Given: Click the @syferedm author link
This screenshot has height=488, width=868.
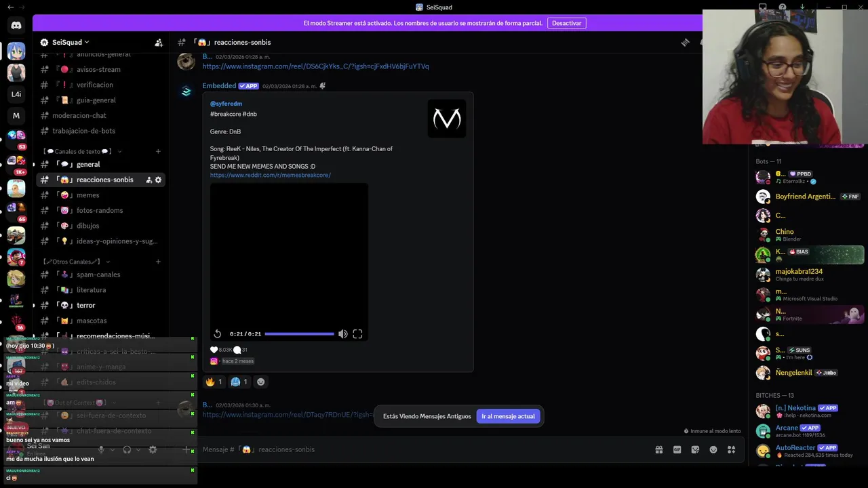Looking at the screenshot, I should (x=226, y=104).
